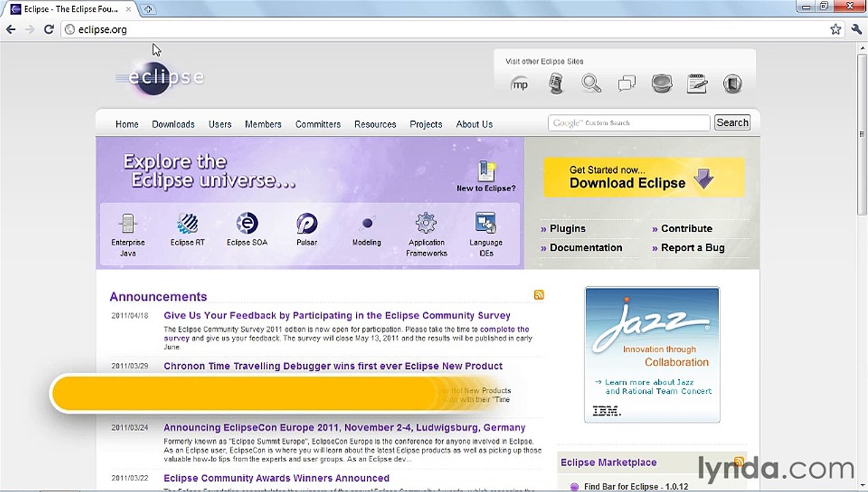This screenshot has width=868, height=492.
Task: Open the Downloads menu item
Action: tap(173, 124)
